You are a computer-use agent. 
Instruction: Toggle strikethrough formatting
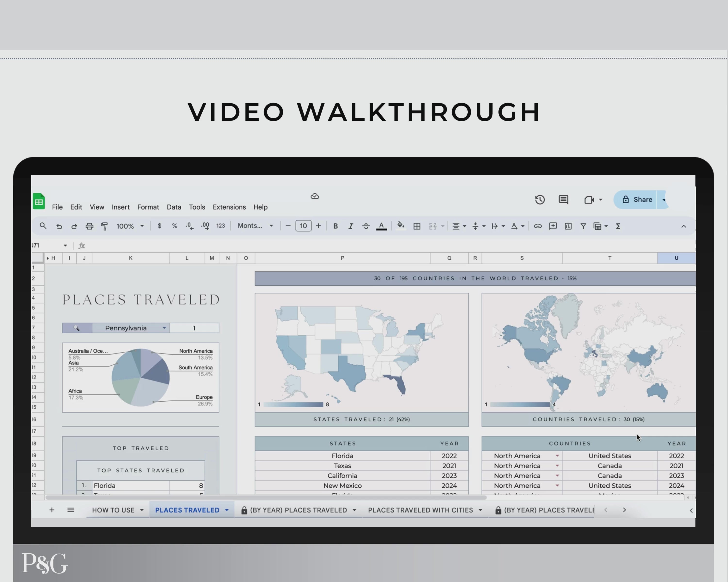coord(366,226)
